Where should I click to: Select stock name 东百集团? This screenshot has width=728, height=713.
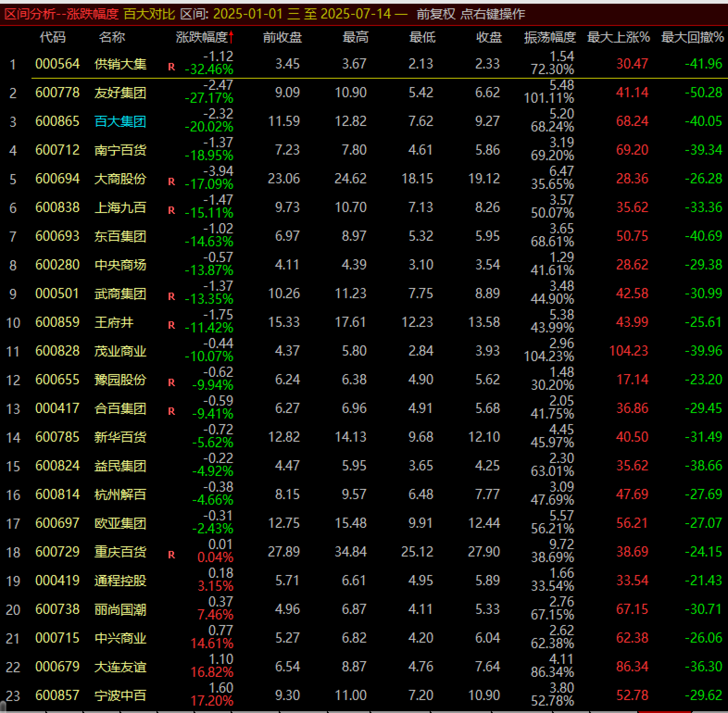[x=120, y=236]
